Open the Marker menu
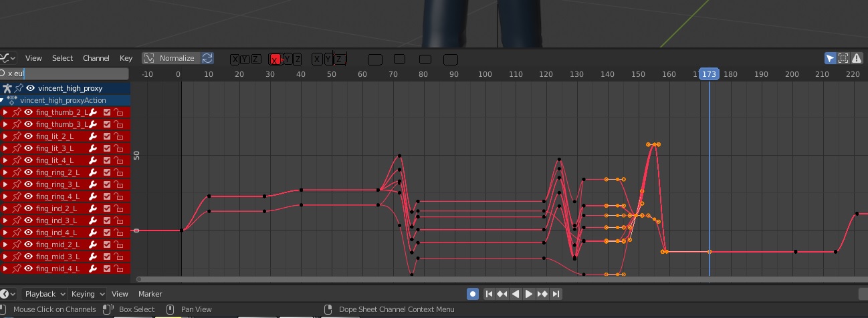Viewport: 868px width, 318px height. [150, 294]
